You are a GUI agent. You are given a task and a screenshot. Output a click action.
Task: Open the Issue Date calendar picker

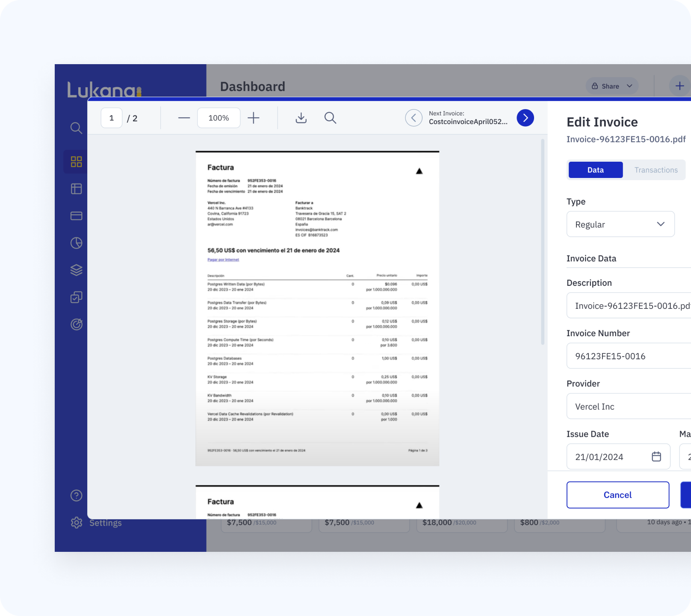coord(656,457)
